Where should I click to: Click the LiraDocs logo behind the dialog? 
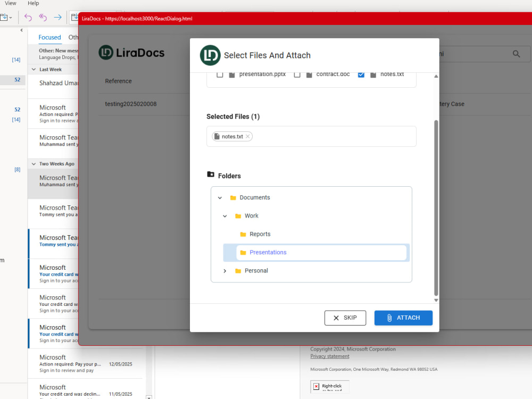[x=131, y=53]
